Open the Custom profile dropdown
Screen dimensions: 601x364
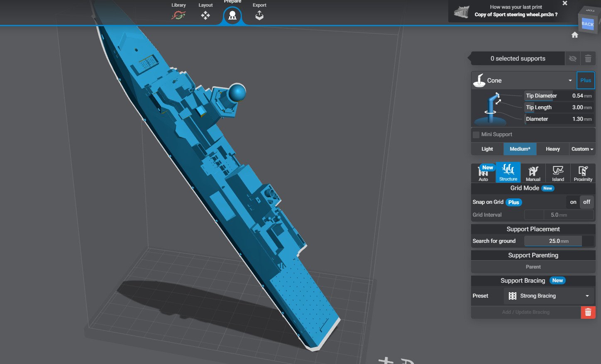coord(582,149)
